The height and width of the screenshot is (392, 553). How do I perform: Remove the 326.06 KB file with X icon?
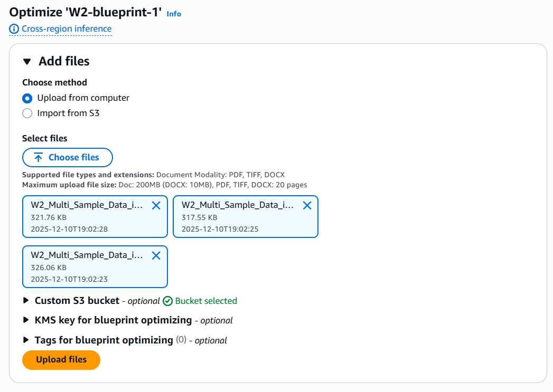(156, 255)
